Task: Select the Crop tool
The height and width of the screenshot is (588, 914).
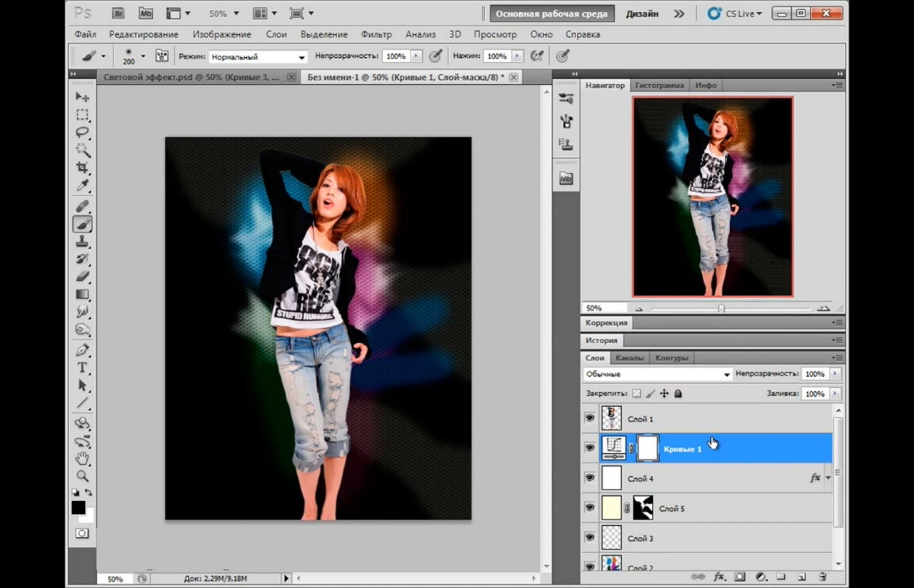Action: click(x=83, y=168)
